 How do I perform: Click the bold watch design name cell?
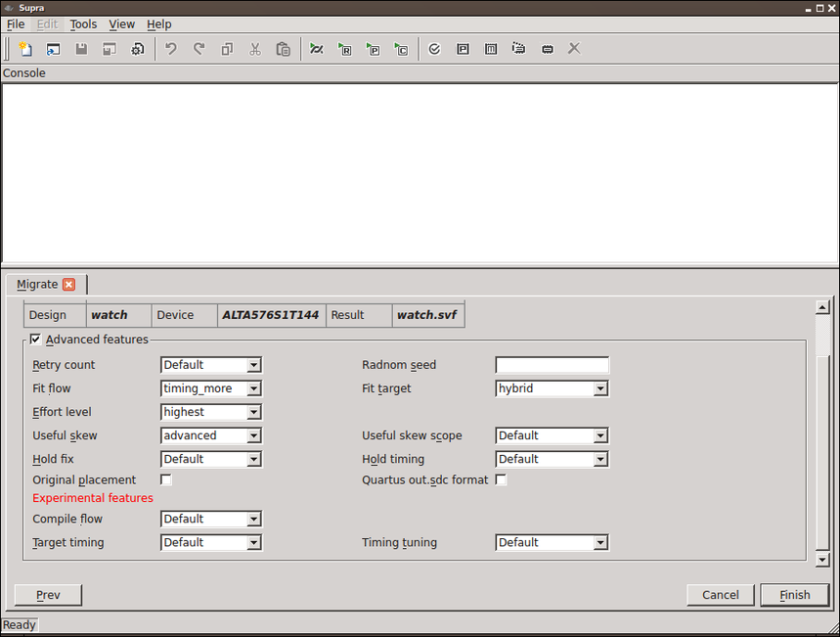[x=119, y=315]
